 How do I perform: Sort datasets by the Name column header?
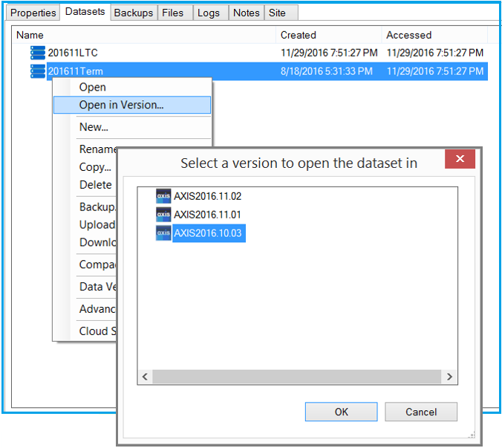tap(144, 35)
